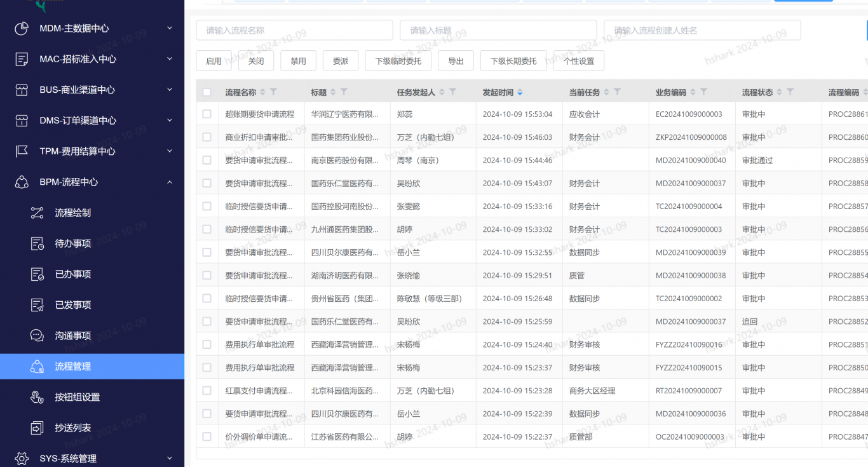Sort by 流程名称 column arrows
Viewport: 868px width, 467px height.
263,93
